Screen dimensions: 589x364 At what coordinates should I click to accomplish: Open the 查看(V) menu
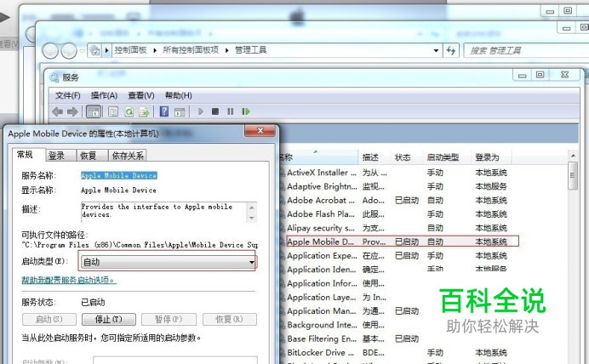141,96
